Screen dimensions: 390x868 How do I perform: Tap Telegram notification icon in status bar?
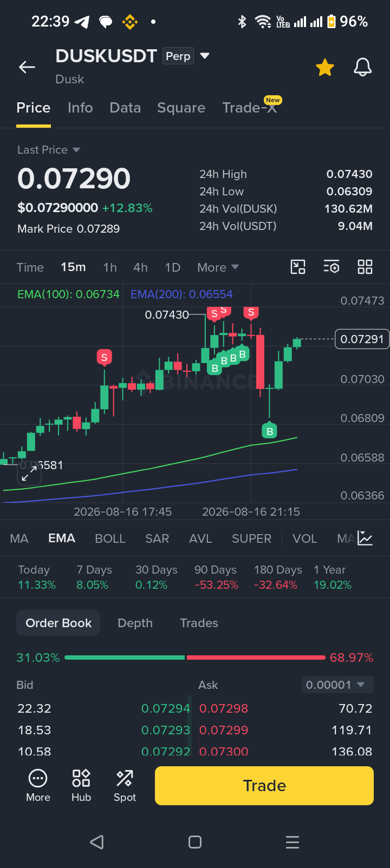[x=82, y=22]
